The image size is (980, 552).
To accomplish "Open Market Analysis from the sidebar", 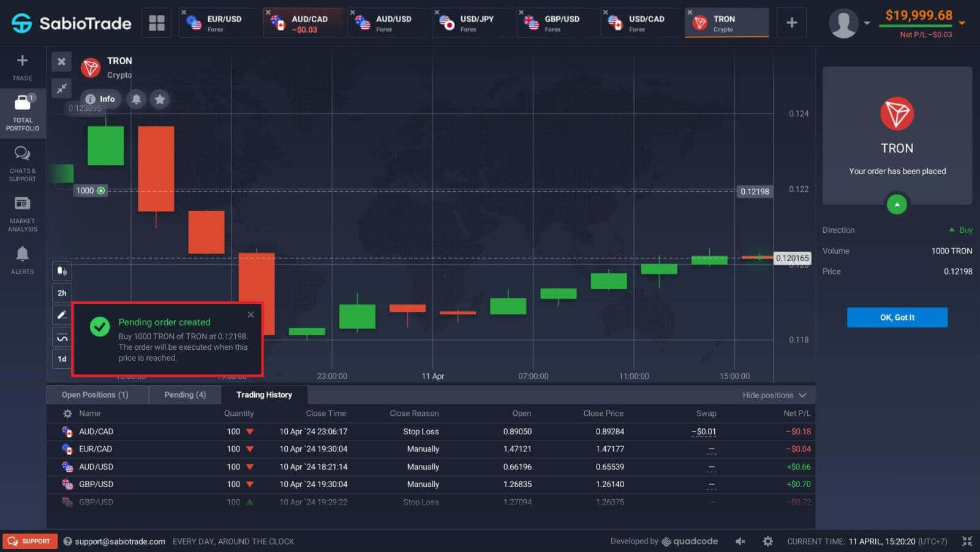I will [x=22, y=213].
